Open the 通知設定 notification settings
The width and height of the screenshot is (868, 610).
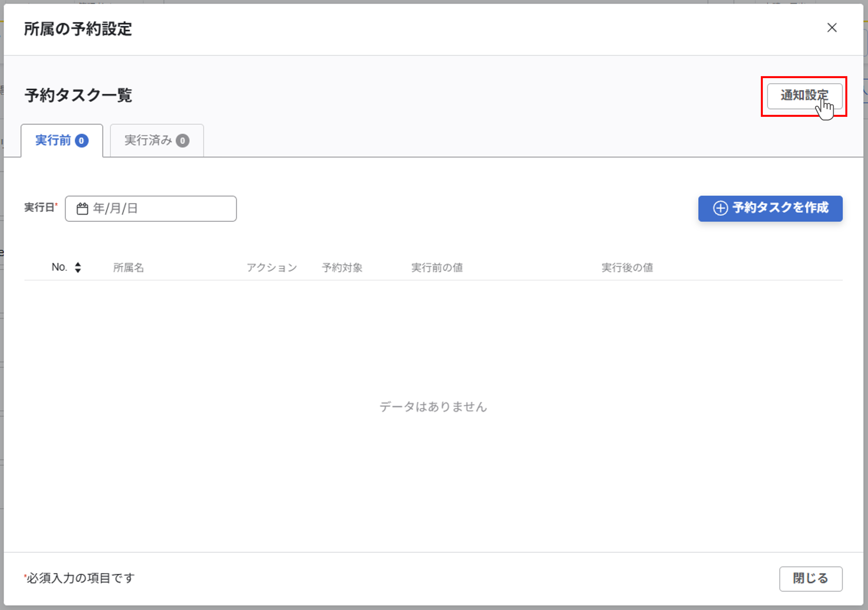point(804,96)
